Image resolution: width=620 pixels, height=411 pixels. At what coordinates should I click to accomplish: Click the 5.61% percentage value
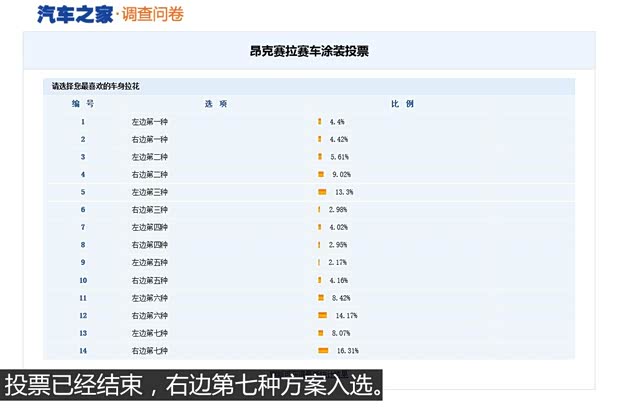point(340,157)
